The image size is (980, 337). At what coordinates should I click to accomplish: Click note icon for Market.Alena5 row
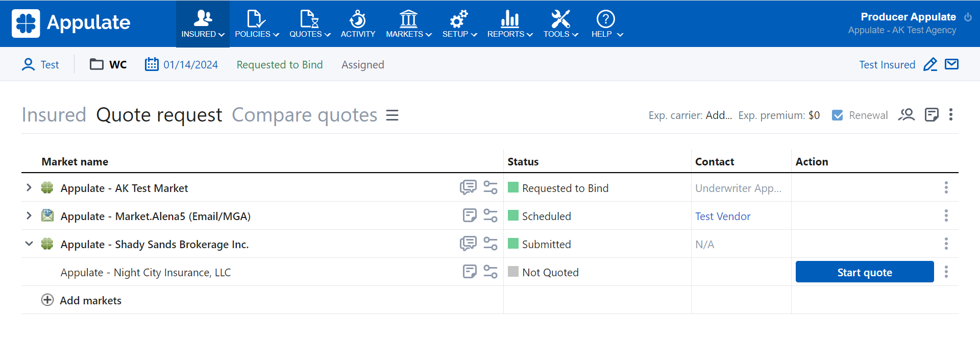[469, 216]
